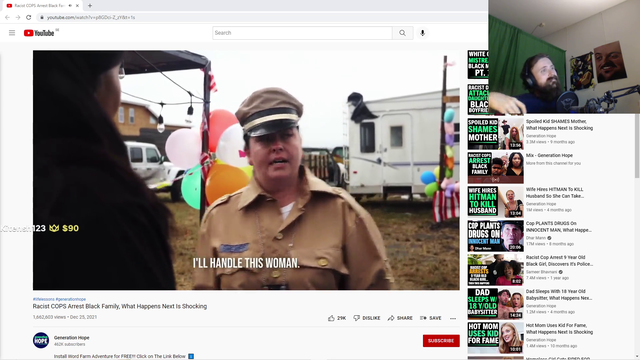Click the main video player frame
The image size is (640, 360).
[x=246, y=170]
